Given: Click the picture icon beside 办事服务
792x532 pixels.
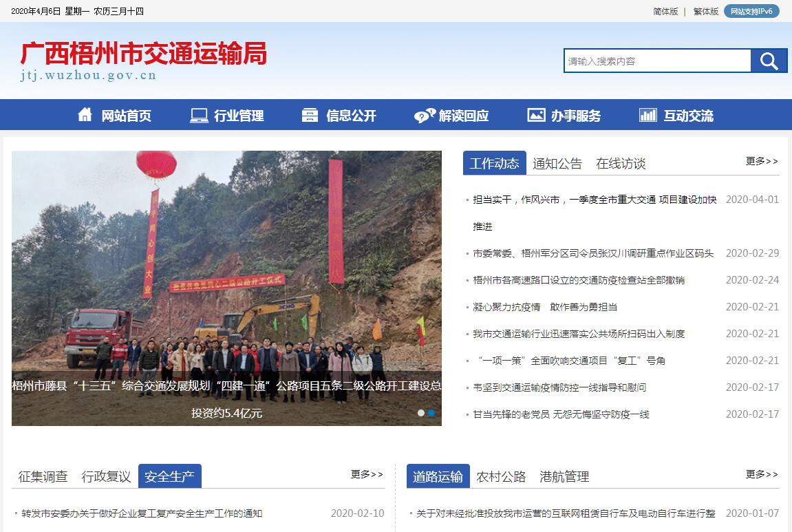Looking at the screenshot, I should (536, 115).
